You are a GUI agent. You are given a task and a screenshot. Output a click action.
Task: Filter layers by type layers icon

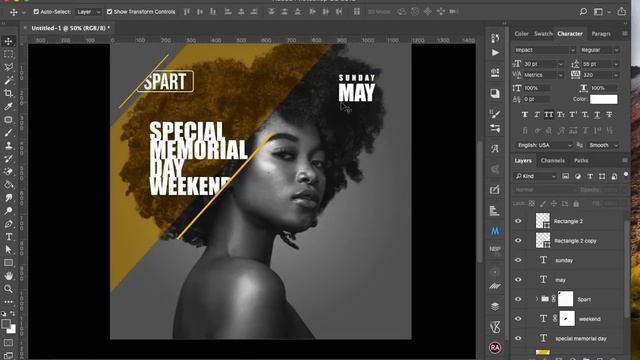pos(590,176)
